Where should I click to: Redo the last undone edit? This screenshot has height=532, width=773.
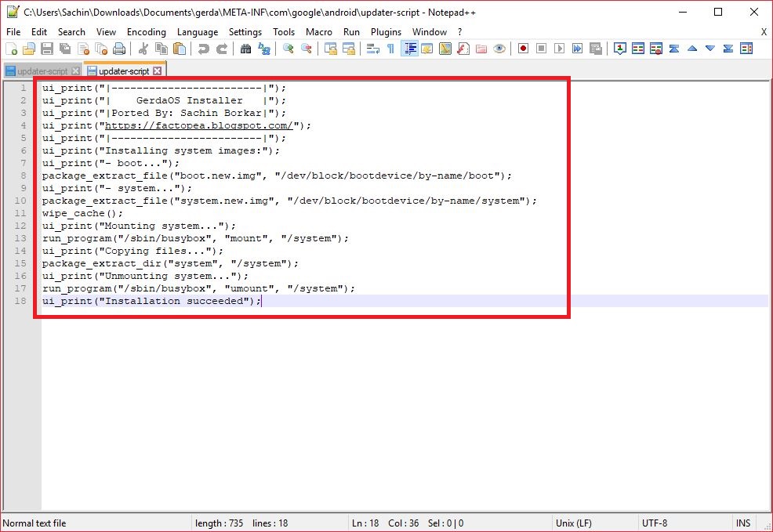click(222, 49)
